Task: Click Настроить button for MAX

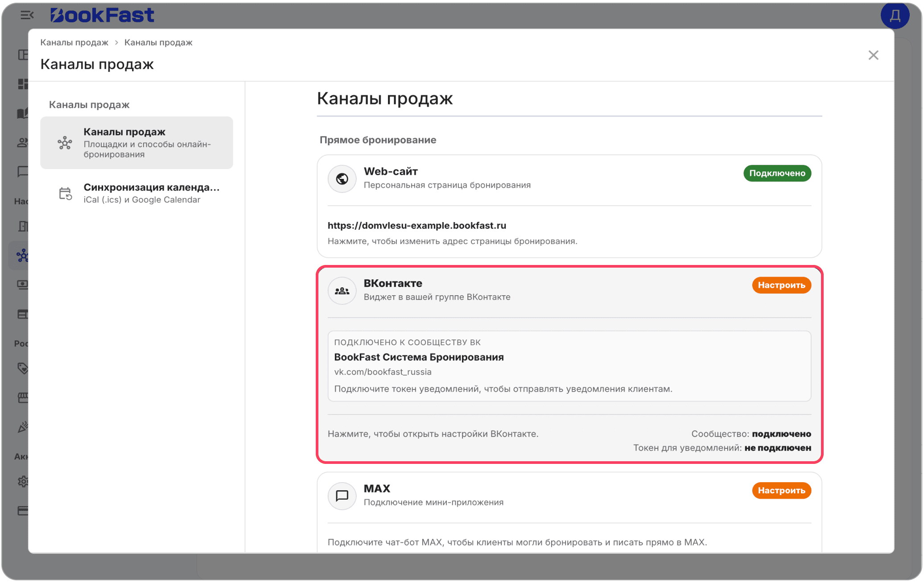Action: [781, 490]
